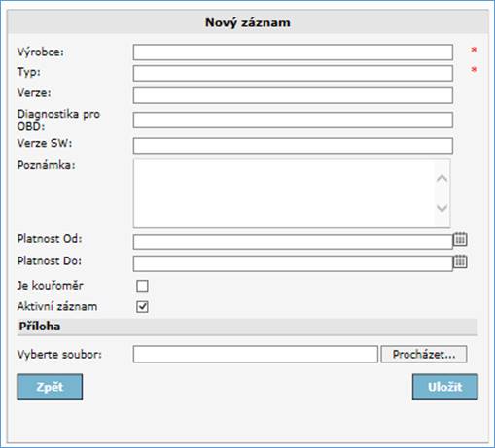Click the Procházet... browse button

tap(424, 354)
